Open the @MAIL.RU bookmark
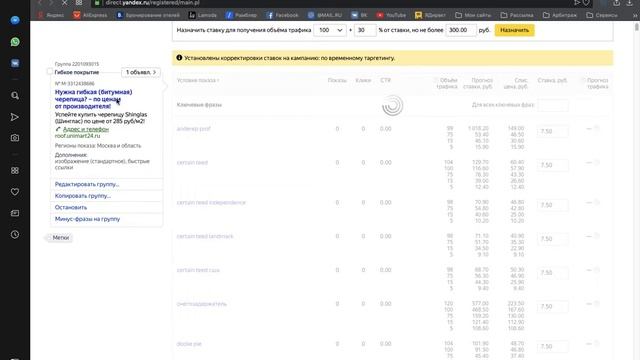Screen dimensions: 640x360 325,15
